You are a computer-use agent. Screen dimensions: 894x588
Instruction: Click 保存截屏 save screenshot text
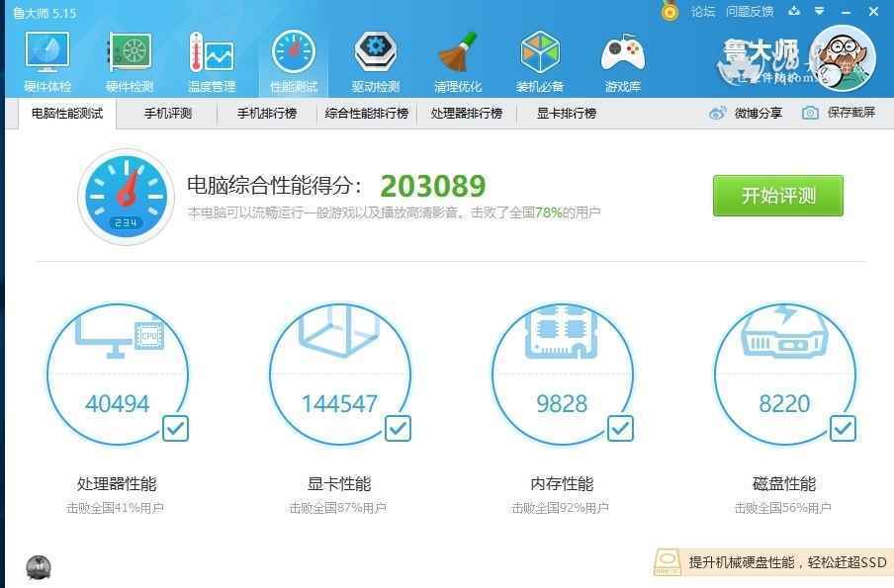(x=851, y=113)
